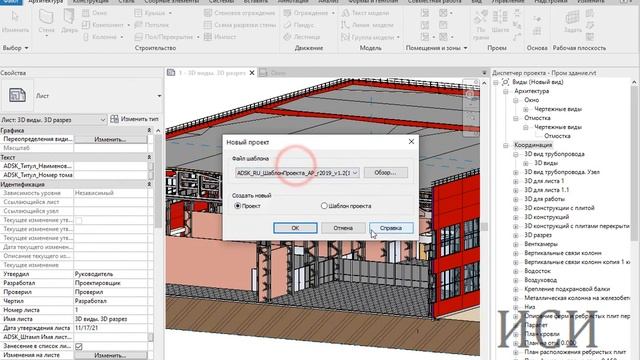Select the Стеновое ограждение curtain wall tool
This screenshot has width=640, height=360.
(240, 13)
